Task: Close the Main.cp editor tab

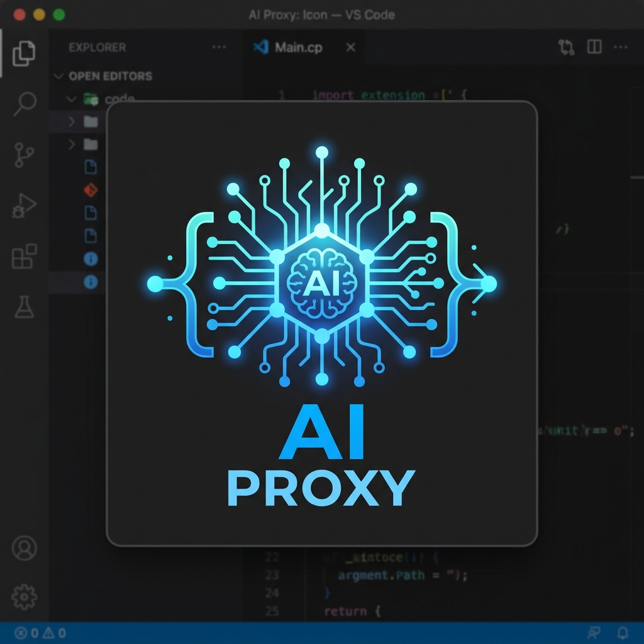Action: click(x=351, y=48)
